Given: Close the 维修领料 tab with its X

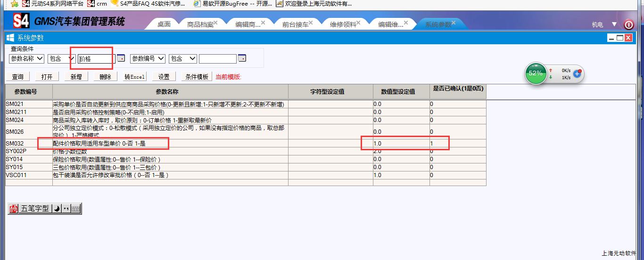Looking at the screenshot, I should [x=360, y=23].
